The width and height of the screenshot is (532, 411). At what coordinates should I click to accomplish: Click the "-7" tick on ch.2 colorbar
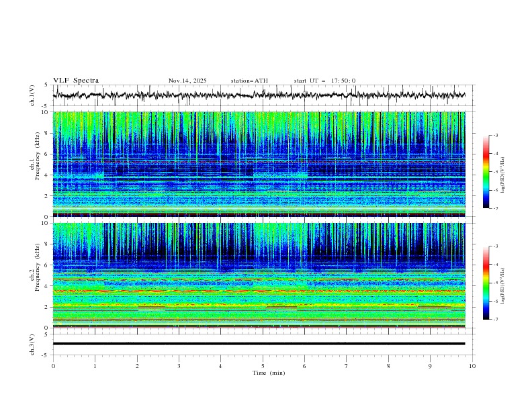tap(495, 320)
